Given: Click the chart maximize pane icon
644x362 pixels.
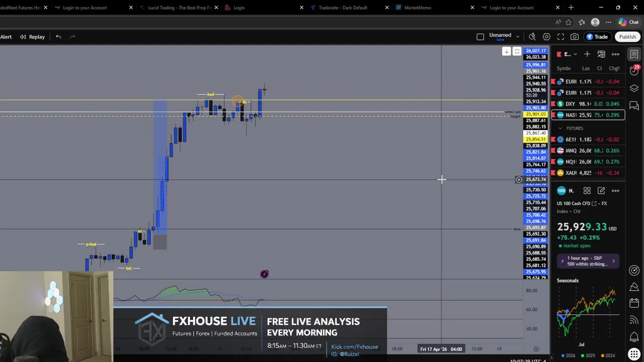Looking at the screenshot, I should coord(517,51).
